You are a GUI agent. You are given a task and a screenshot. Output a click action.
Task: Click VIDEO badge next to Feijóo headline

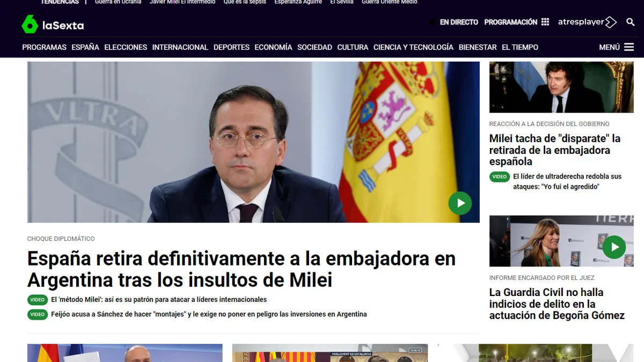click(x=38, y=315)
